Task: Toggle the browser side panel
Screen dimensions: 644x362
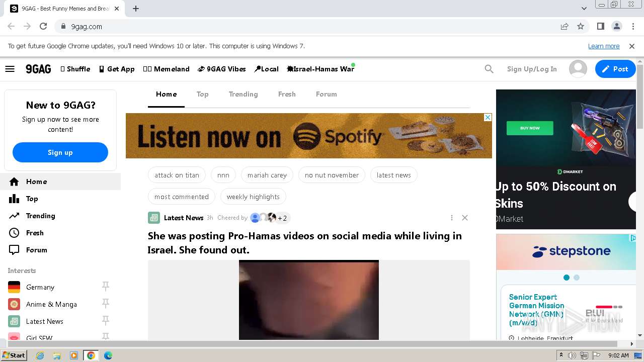Action: click(x=601, y=26)
